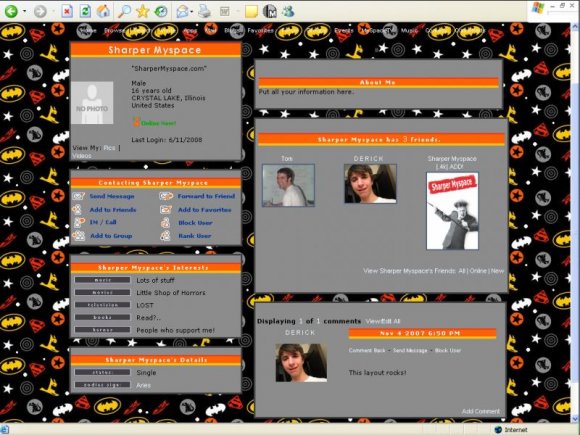The width and height of the screenshot is (580, 435).
Task: Click Comment Back under the comment date
Action: pyautogui.click(x=367, y=350)
